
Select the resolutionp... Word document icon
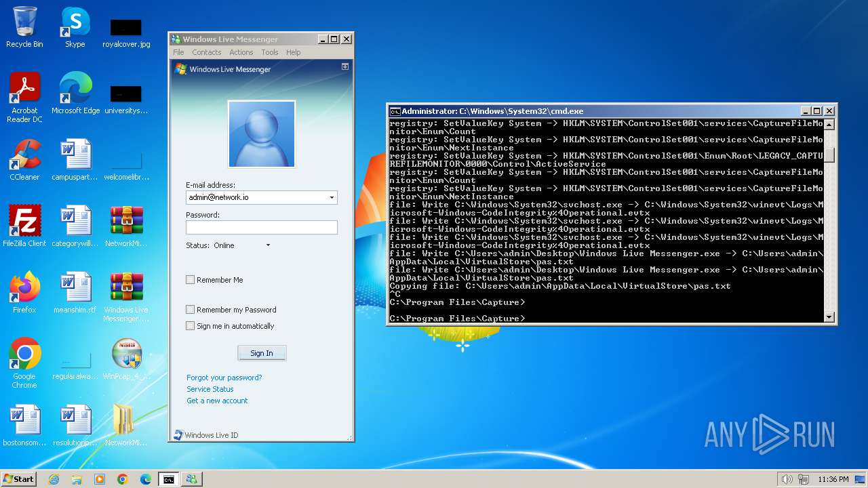coord(75,426)
